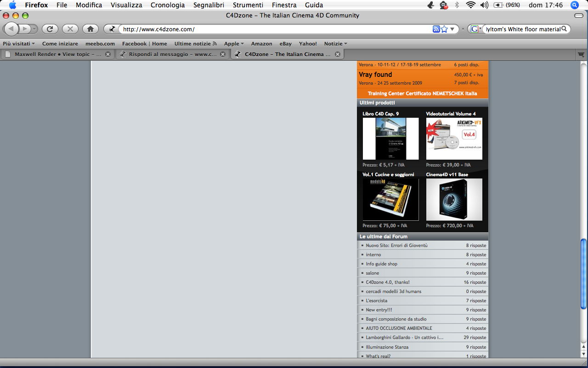Click the page vertical scrollbar thumb
The image size is (588, 368).
pos(584,274)
